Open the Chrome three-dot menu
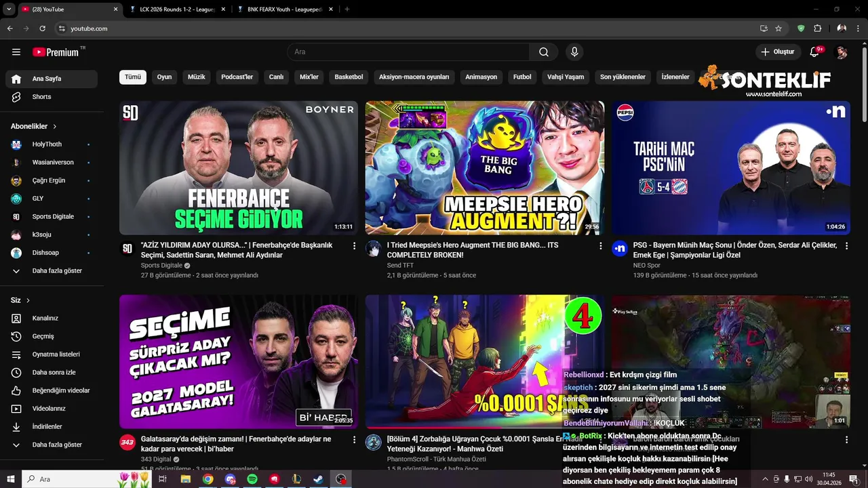The image size is (868, 488). pos(858,28)
